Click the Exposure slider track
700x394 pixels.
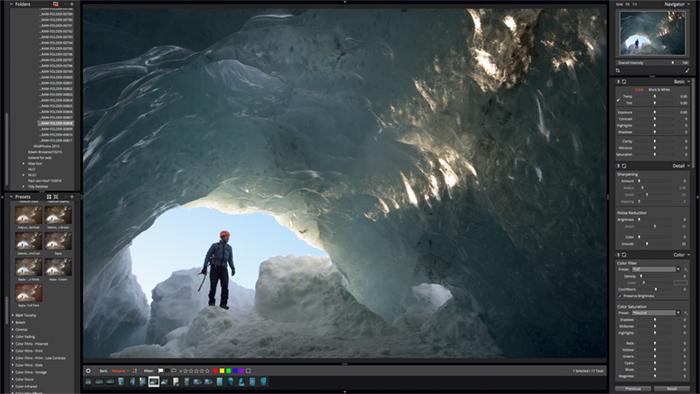click(x=655, y=112)
